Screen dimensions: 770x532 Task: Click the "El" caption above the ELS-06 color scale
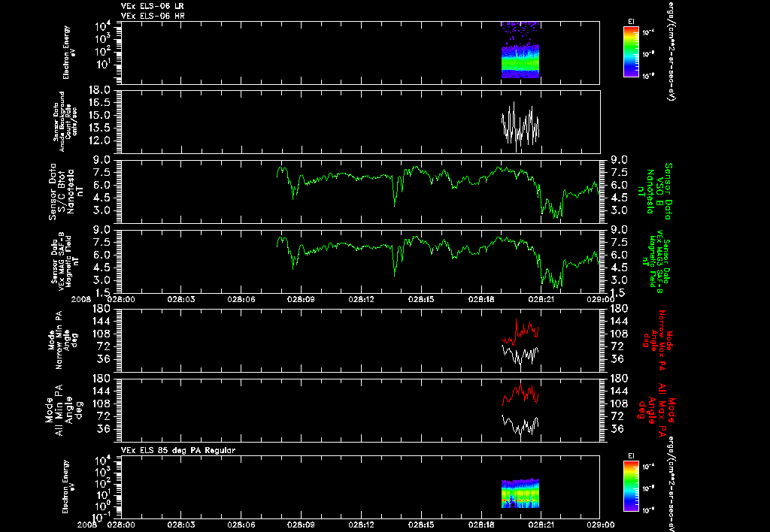[x=631, y=22]
